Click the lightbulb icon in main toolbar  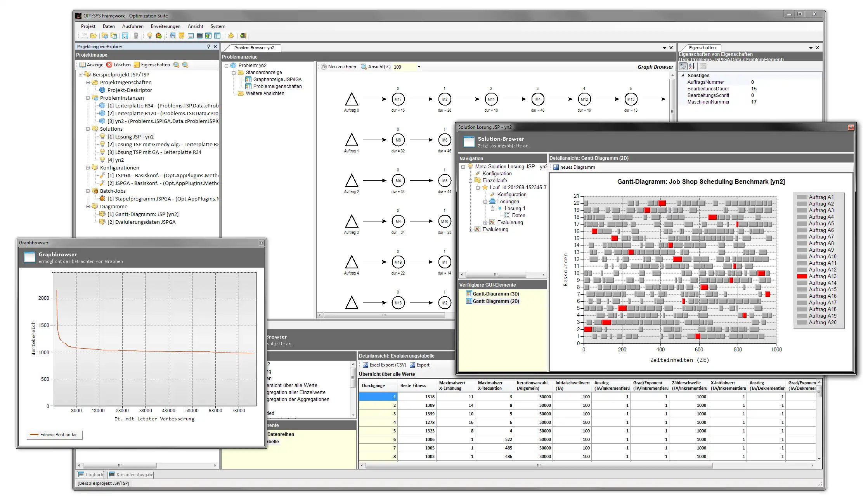(x=149, y=36)
